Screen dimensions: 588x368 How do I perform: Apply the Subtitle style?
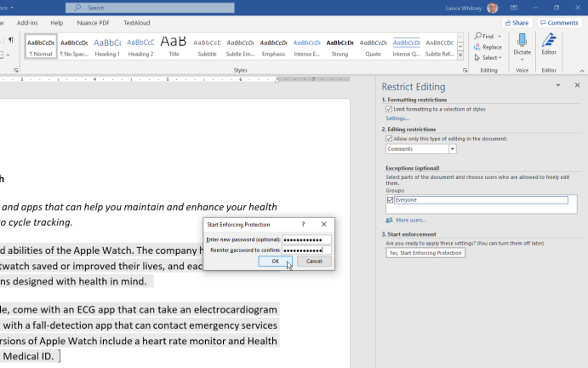pyautogui.click(x=207, y=47)
